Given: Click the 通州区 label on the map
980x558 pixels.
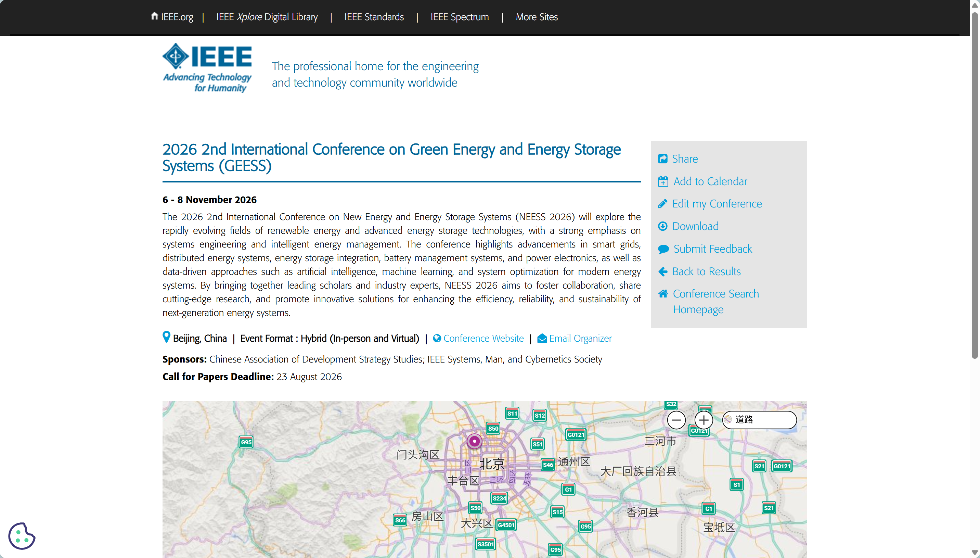Looking at the screenshot, I should point(574,461).
